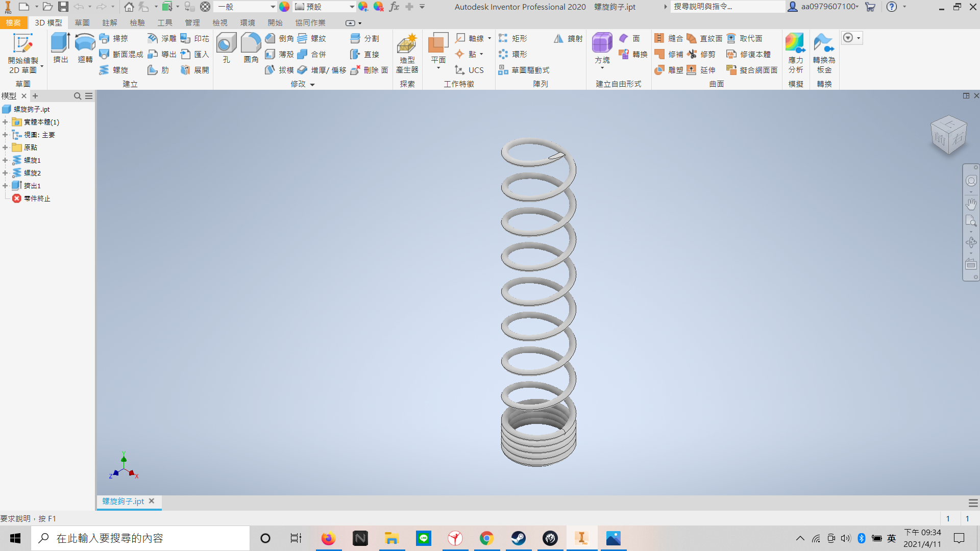Choose the 圓角 (Fillet) tool
The height and width of the screenshot is (551, 980).
(x=251, y=48)
